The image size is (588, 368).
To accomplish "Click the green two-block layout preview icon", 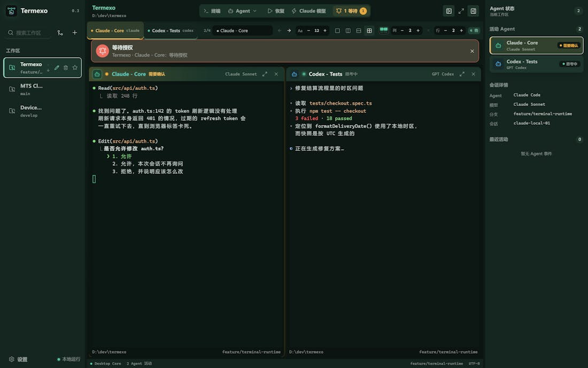I will (384, 30).
